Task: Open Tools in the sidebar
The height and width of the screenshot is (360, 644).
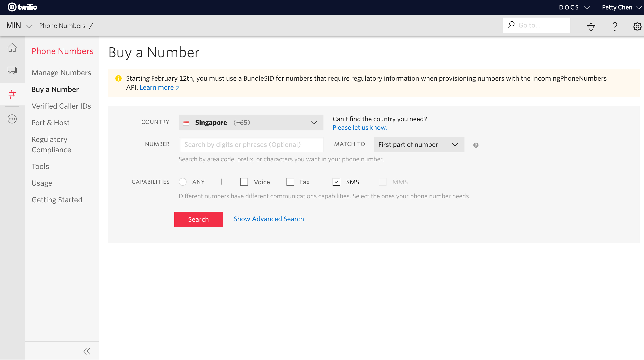Action: point(40,166)
